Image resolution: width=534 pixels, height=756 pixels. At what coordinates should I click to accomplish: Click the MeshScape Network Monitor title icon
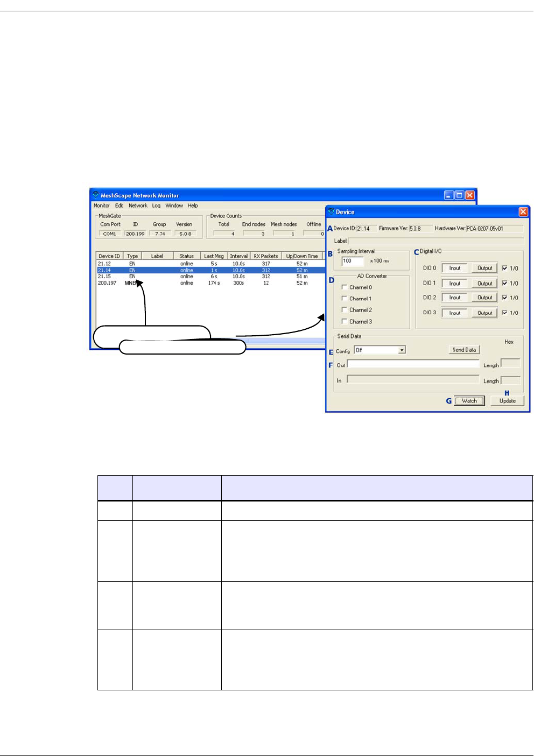[96, 195]
